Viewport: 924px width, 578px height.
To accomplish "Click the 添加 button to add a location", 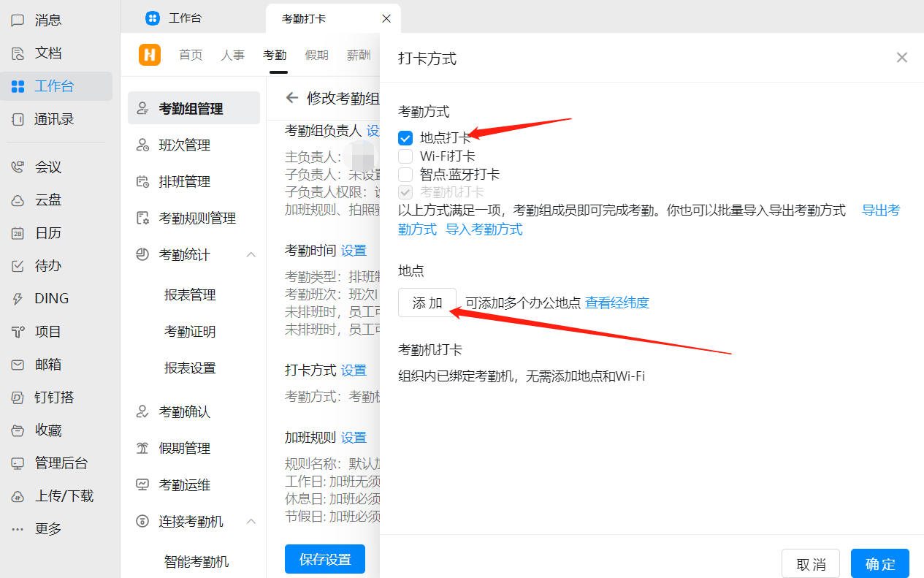I will 427,303.
